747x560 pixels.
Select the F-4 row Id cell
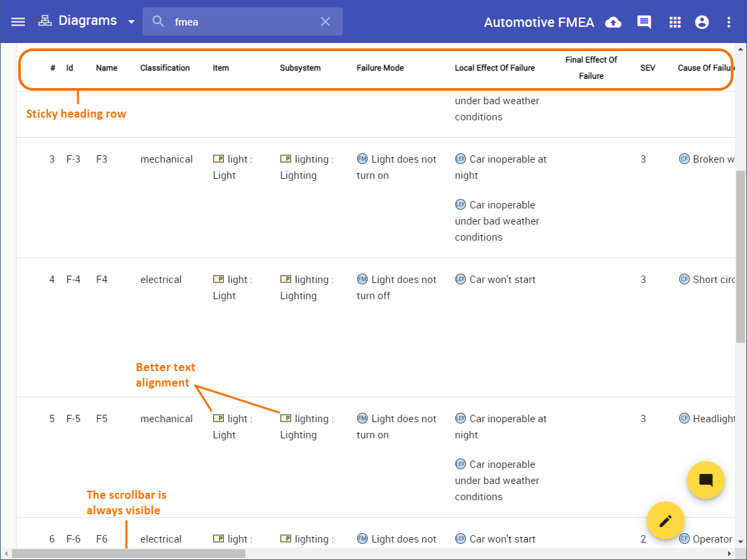pyautogui.click(x=73, y=280)
